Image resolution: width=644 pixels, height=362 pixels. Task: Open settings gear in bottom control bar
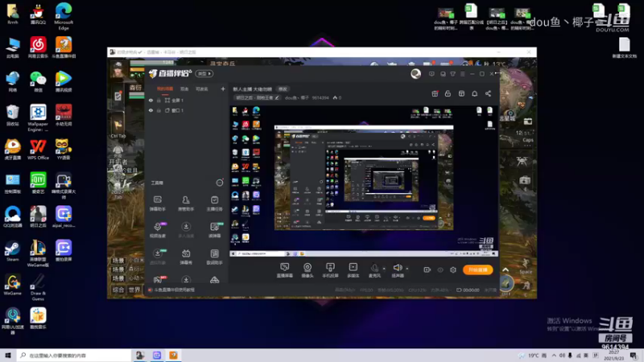pos(453,269)
